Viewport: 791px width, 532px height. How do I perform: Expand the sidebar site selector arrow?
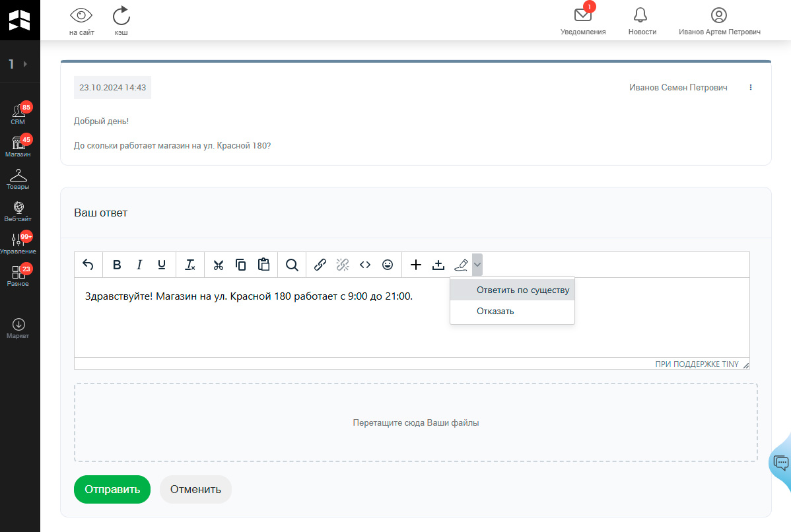click(25, 64)
